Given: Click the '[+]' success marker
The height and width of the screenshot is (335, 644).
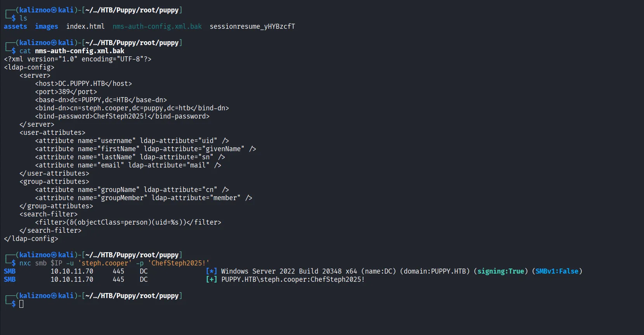Looking at the screenshot, I should click(212, 279).
